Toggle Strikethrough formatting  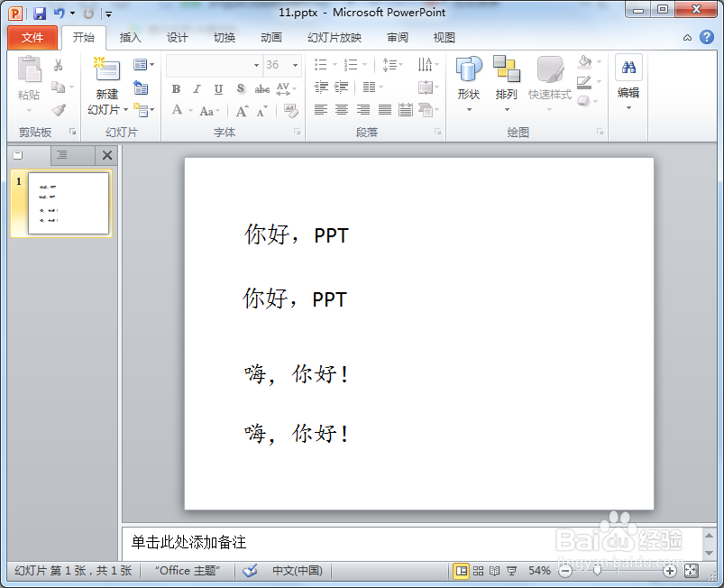point(261,88)
